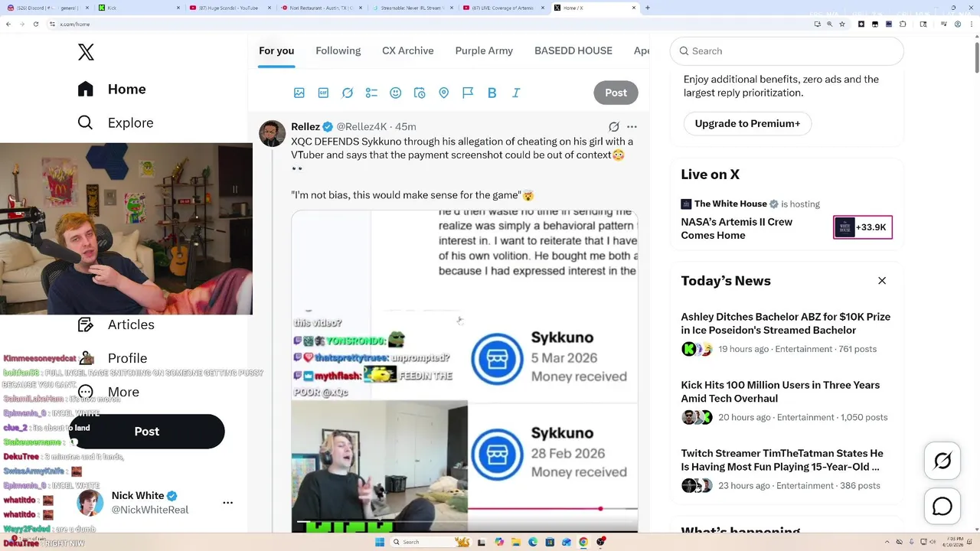Add a poll to the post
The image size is (980, 551).
tap(371, 93)
